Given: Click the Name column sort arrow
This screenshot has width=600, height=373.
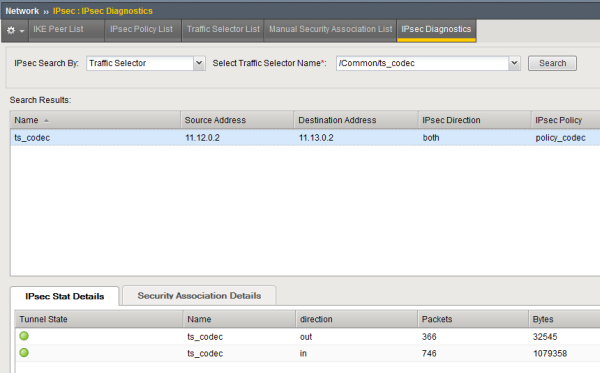Looking at the screenshot, I should click(x=46, y=121).
